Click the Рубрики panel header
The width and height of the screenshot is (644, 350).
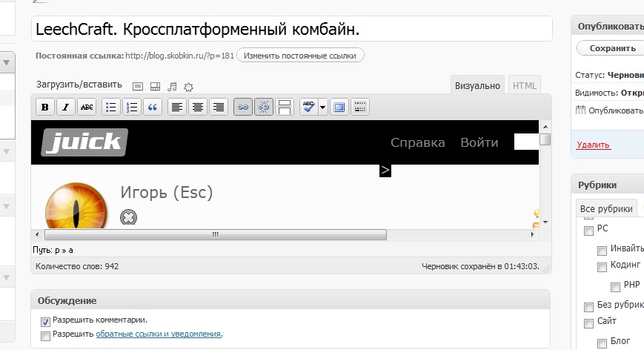coord(608,185)
